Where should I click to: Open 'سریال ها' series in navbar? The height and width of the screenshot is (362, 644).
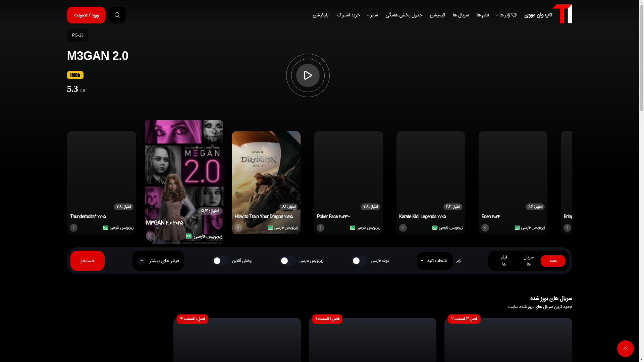pos(461,15)
